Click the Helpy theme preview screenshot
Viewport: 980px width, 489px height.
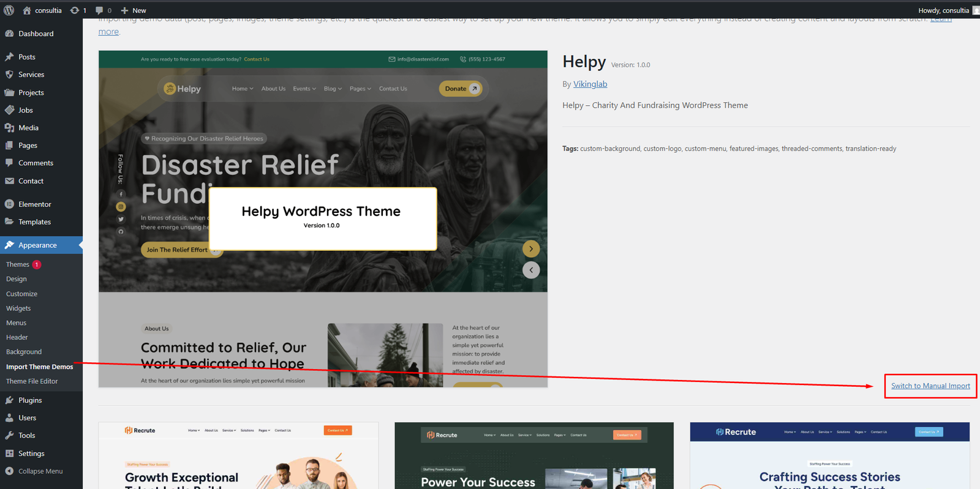click(x=323, y=218)
